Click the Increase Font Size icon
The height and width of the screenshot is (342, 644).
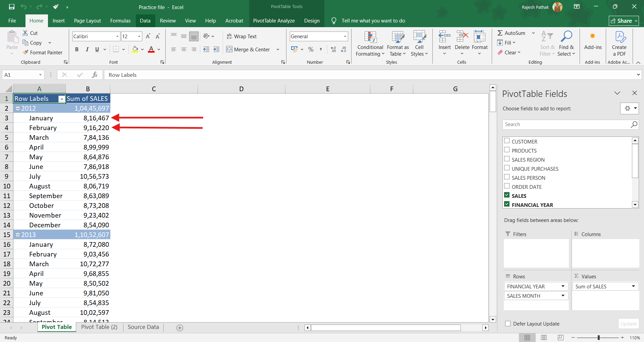tap(148, 36)
